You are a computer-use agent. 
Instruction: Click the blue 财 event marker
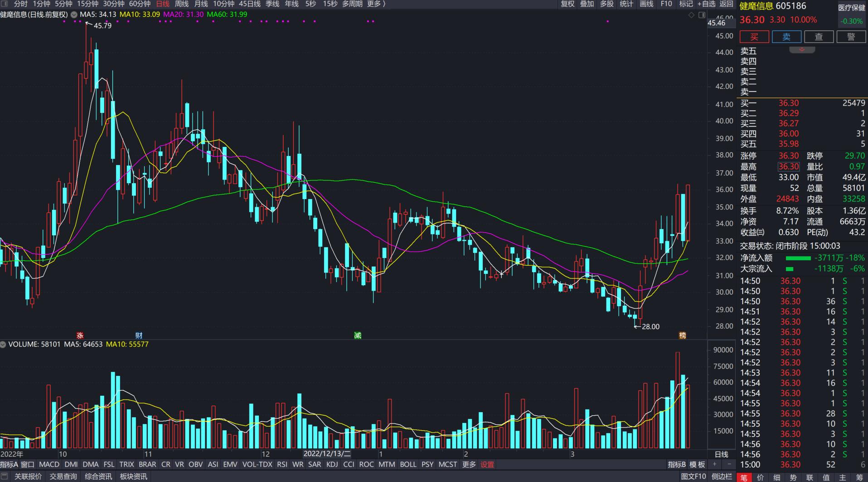pos(139,336)
